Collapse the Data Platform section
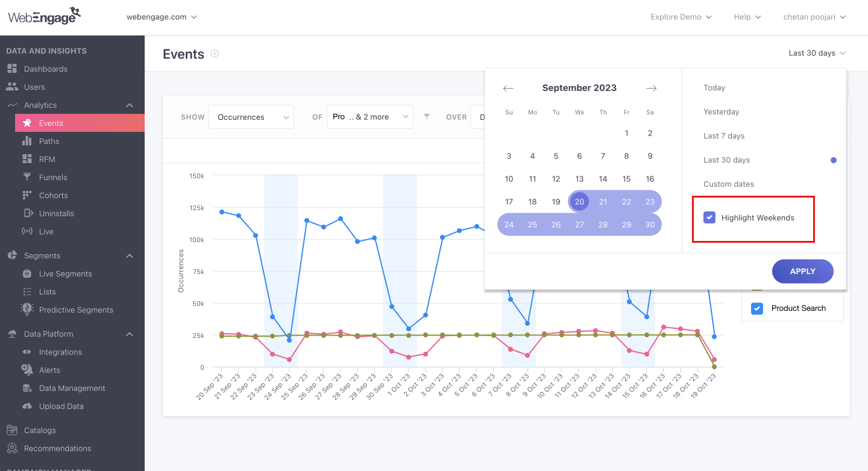 tap(130, 334)
